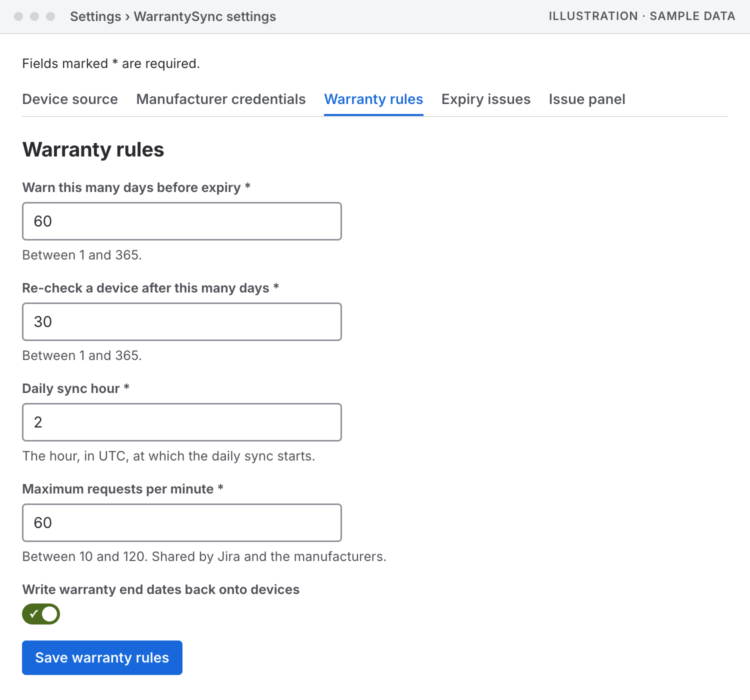This screenshot has height=700, width=750.
Task: Select the Warranty rules tab
Action: coord(373,99)
